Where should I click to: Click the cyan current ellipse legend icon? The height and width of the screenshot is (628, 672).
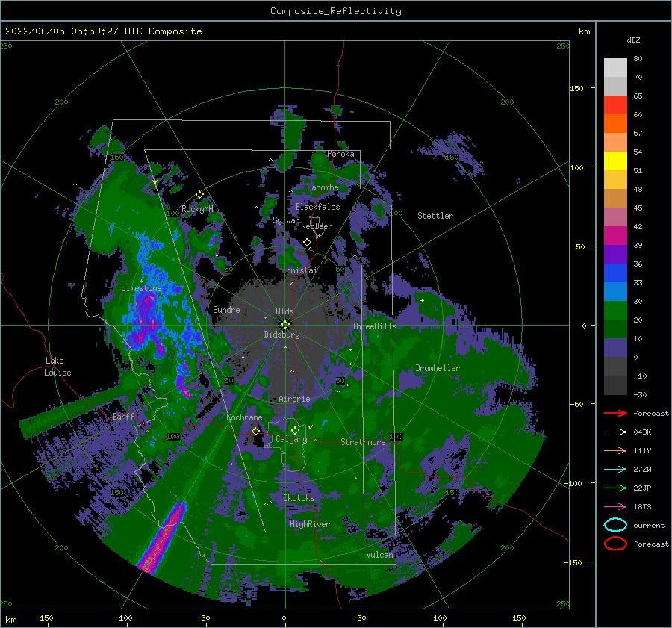click(x=615, y=525)
